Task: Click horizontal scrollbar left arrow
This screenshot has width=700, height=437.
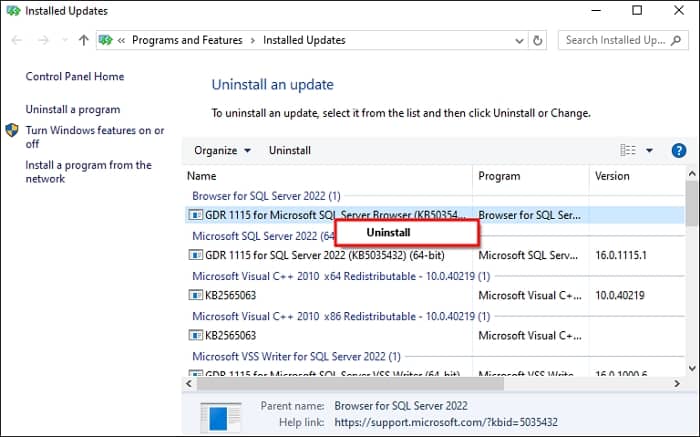Action: point(189,383)
